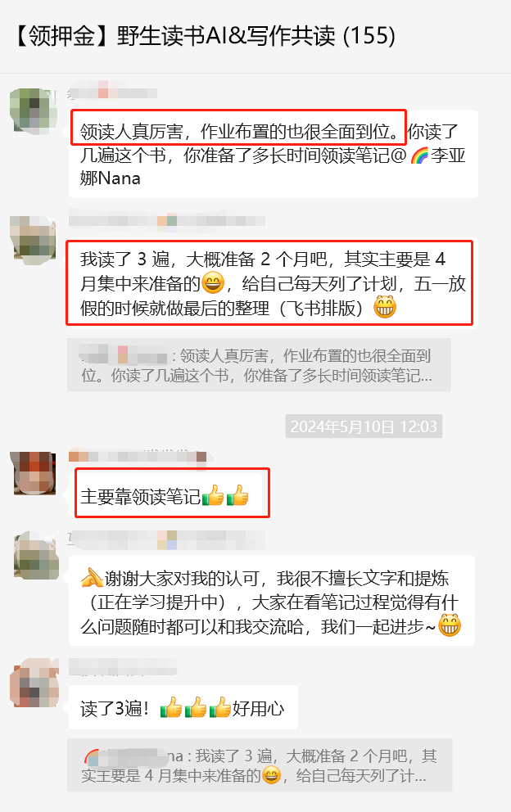Image resolution: width=511 pixels, height=812 pixels.
Task: Open avatar beside 主要靠领读笔记 message
Action: (34, 473)
